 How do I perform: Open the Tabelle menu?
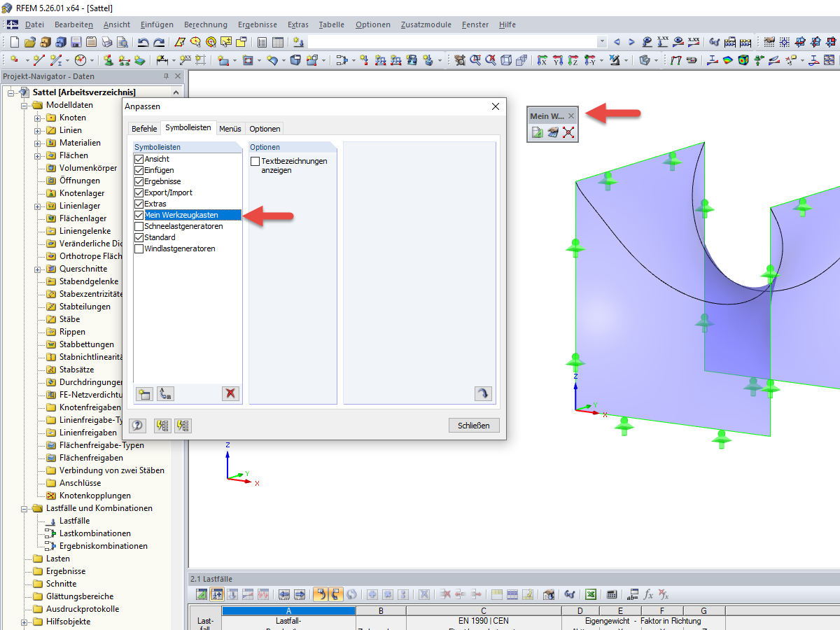[331, 24]
